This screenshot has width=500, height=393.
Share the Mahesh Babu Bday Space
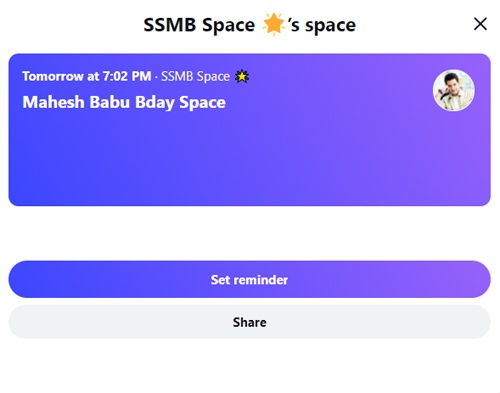[x=249, y=322]
